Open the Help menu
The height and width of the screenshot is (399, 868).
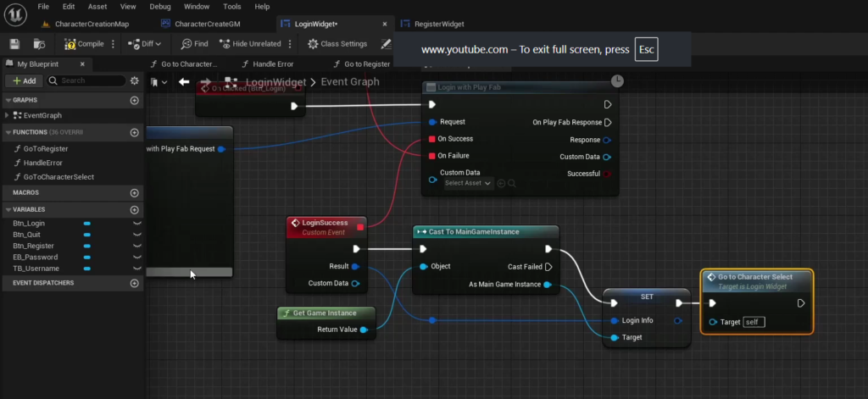coord(262,7)
